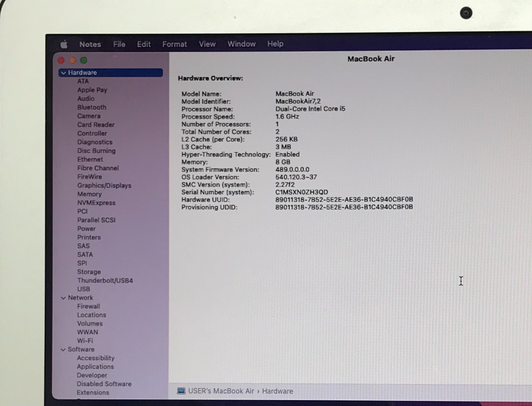This screenshot has height=406, width=532.
Task: Show Firewall information
Action: [89, 307]
